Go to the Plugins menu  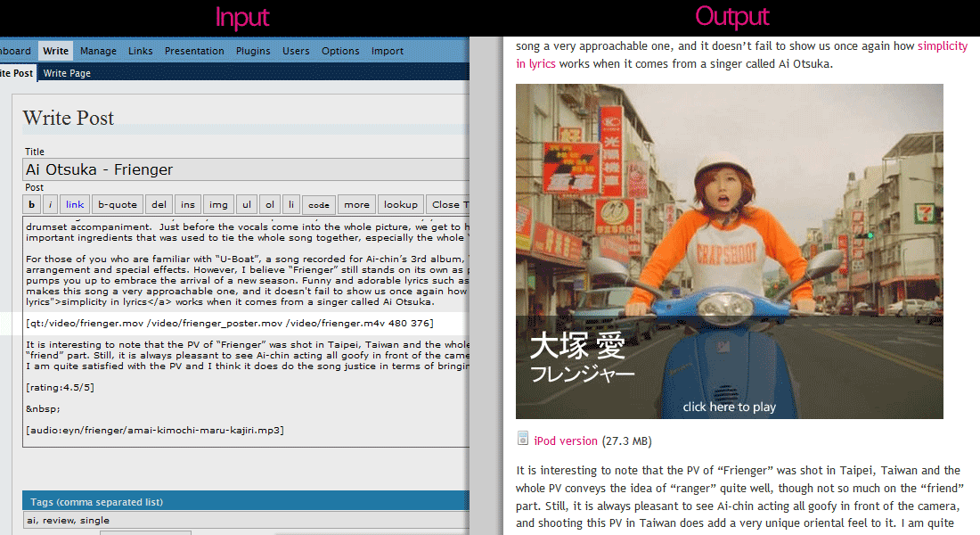click(x=253, y=51)
